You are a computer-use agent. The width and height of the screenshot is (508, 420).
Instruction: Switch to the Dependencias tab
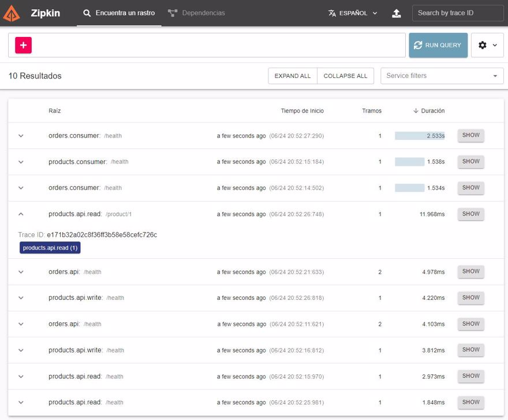[197, 13]
